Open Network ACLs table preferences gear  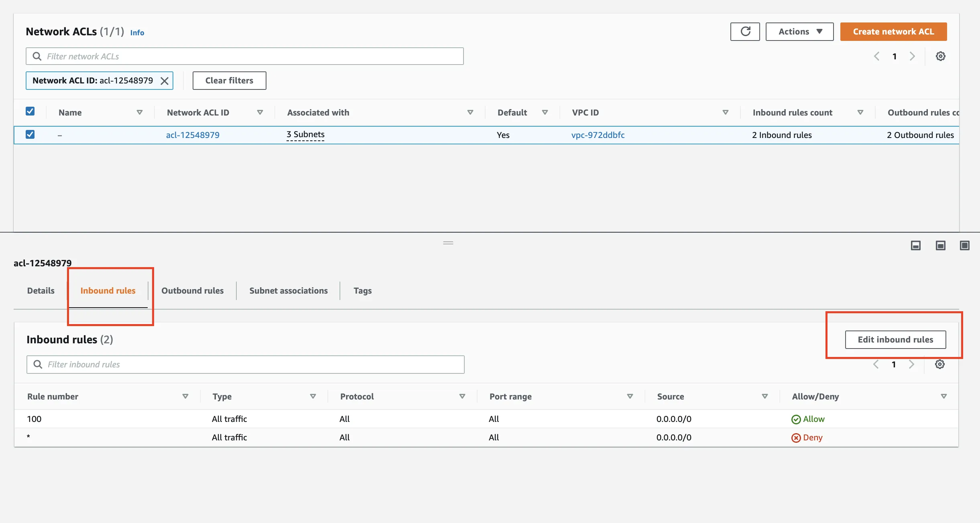click(940, 56)
